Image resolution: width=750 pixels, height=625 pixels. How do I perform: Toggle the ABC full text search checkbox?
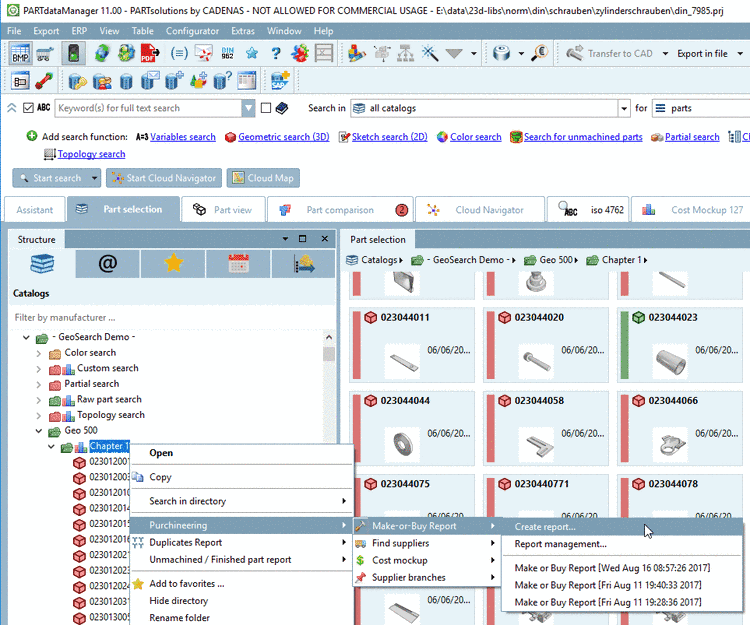[x=28, y=108]
